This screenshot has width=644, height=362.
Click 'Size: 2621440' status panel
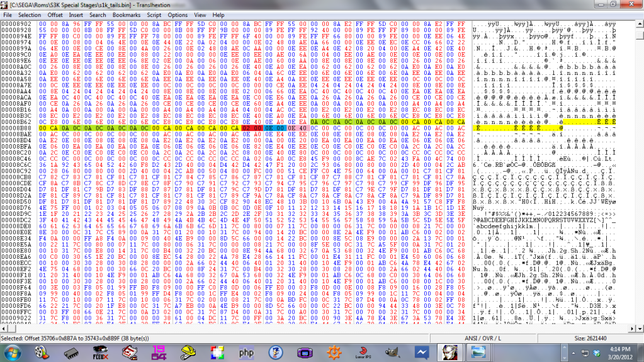[x=590, y=339]
